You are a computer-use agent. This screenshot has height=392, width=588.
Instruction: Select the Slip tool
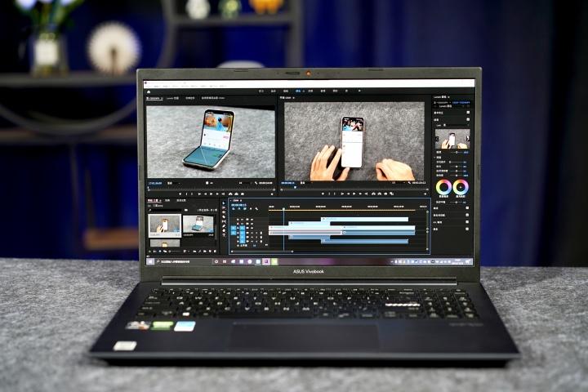(224, 221)
